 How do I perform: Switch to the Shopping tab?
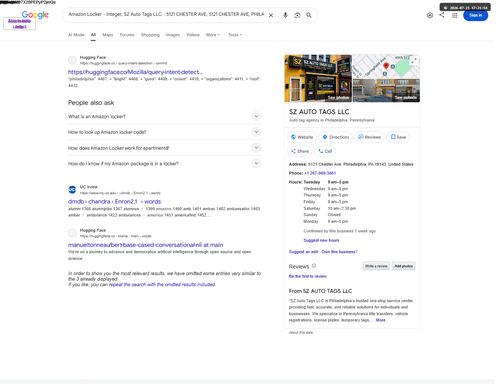point(150,35)
